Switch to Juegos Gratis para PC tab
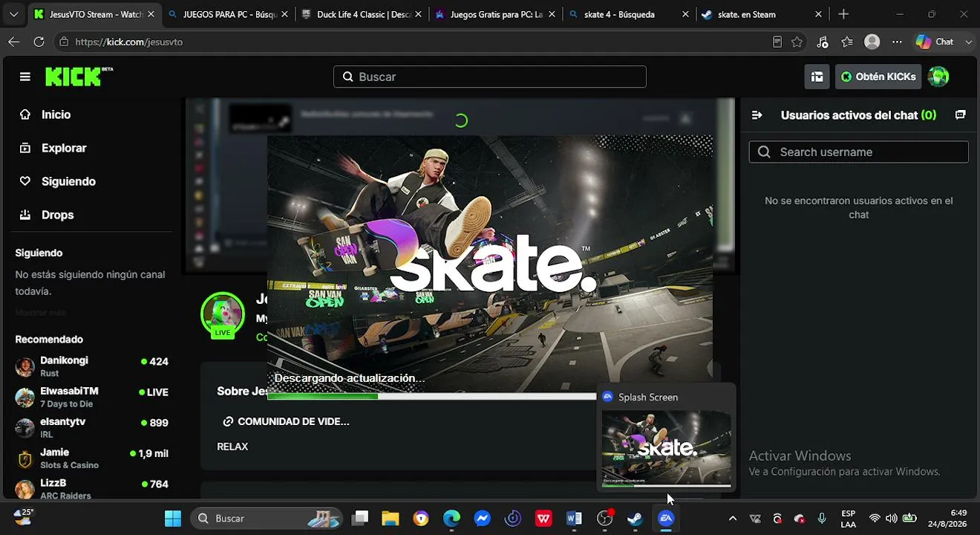This screenshot has width=980, height=535. (497, 14)
